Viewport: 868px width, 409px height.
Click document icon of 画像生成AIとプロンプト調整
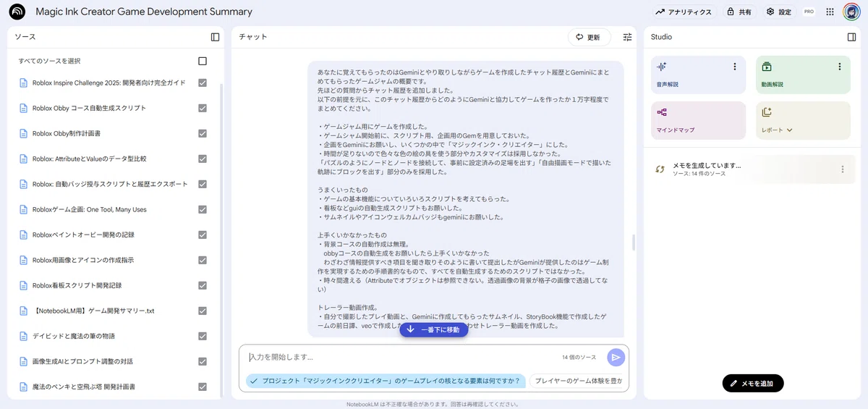(23, 361)
